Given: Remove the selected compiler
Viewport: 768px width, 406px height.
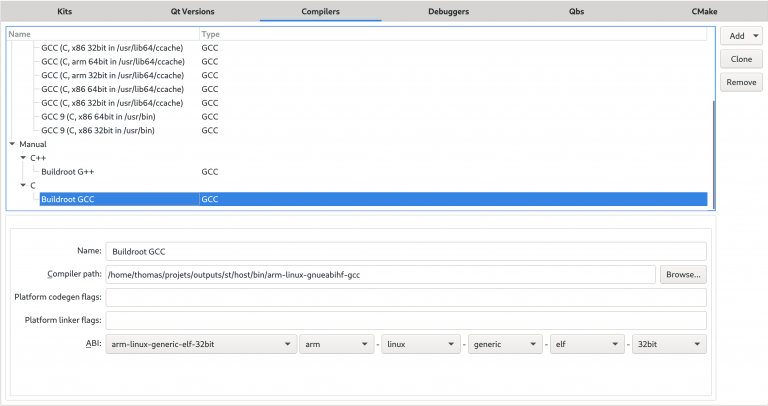Looking at the screenshot, I should tap(742, 82).
